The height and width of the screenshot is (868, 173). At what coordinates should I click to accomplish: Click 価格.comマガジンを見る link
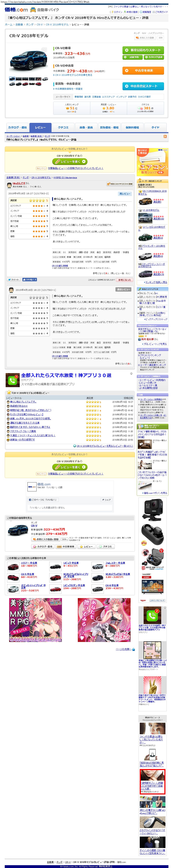point(155,493)
